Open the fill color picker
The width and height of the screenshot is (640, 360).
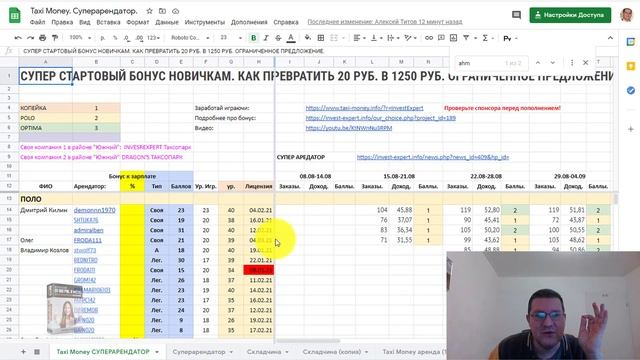[308, 38]
